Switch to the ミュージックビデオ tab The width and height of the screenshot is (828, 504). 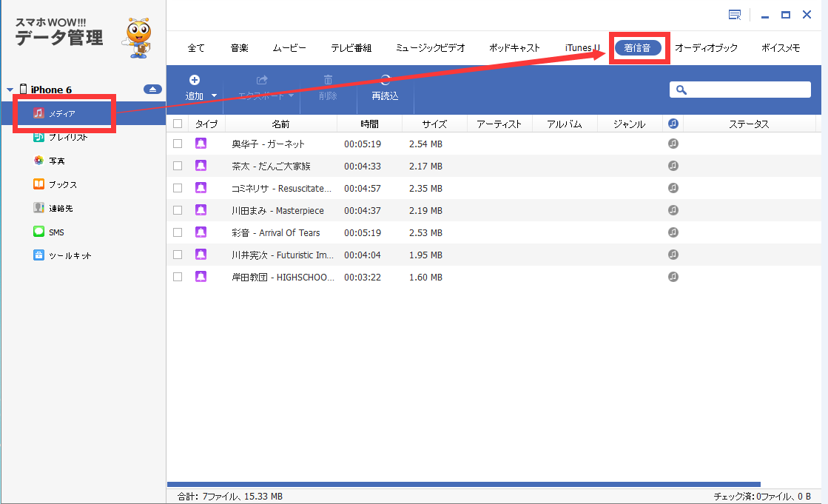tap(431, 47)
